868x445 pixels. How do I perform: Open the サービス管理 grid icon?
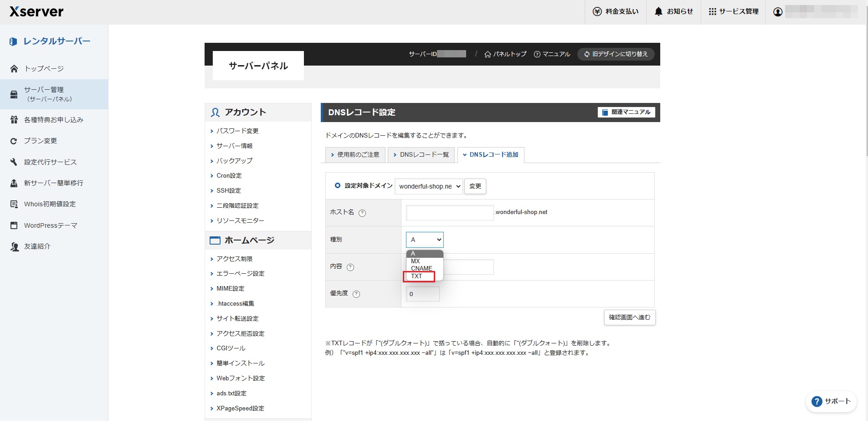click(x=712, y=11)
